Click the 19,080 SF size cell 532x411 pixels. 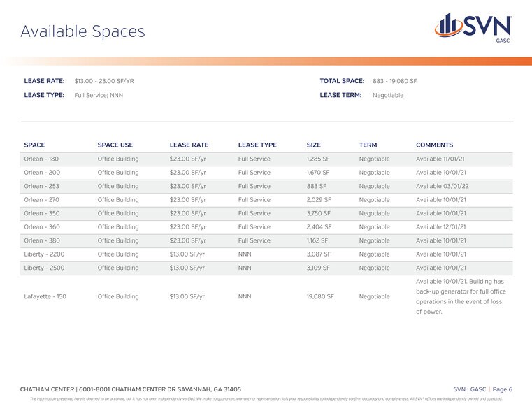click(320, 296)
